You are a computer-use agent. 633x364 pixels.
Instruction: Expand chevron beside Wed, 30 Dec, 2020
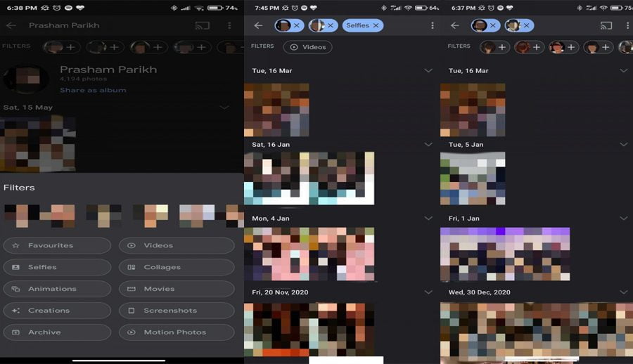(624, 292)
